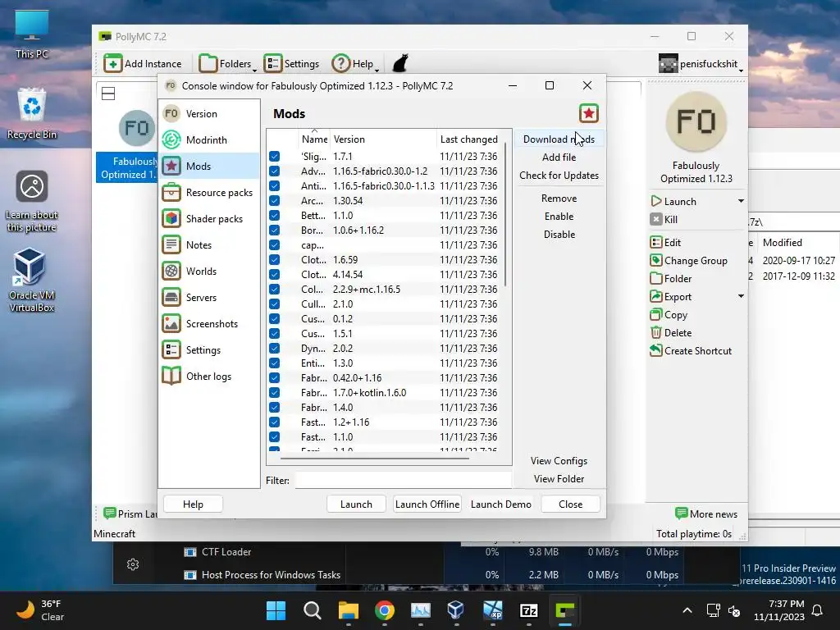Sort mods by Version column header
Image resolution: width=840 pixels, height=630 pixels.
383,139
